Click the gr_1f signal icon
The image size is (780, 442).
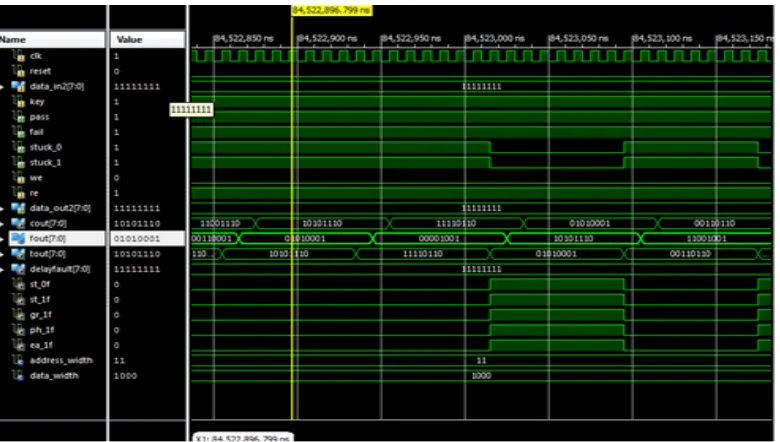tap(19, 315)
